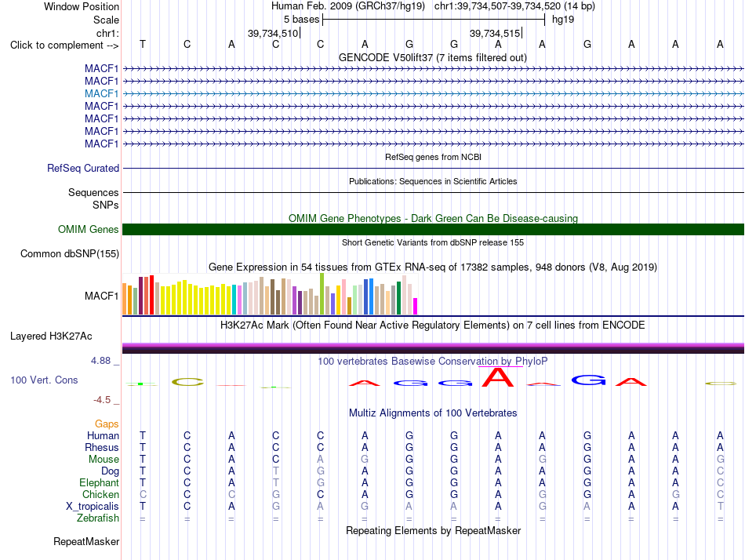Open the RefSeq Curated track label

[x=83, y=169]
